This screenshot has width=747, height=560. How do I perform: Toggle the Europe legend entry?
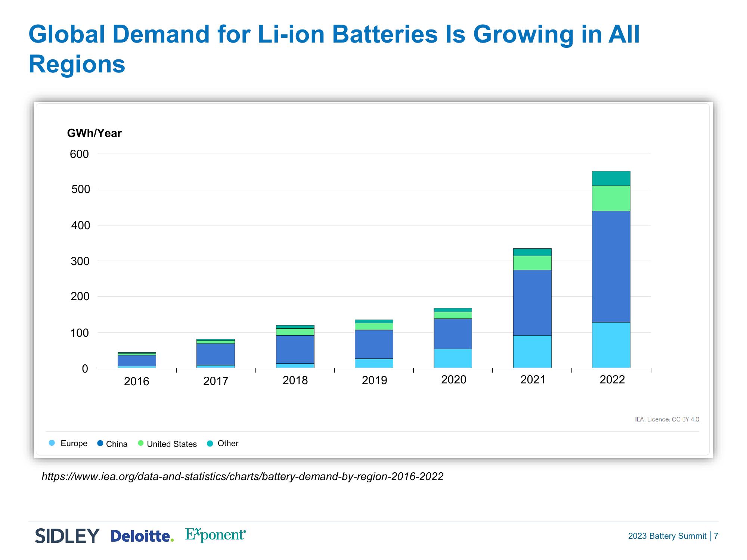[68, 443]
